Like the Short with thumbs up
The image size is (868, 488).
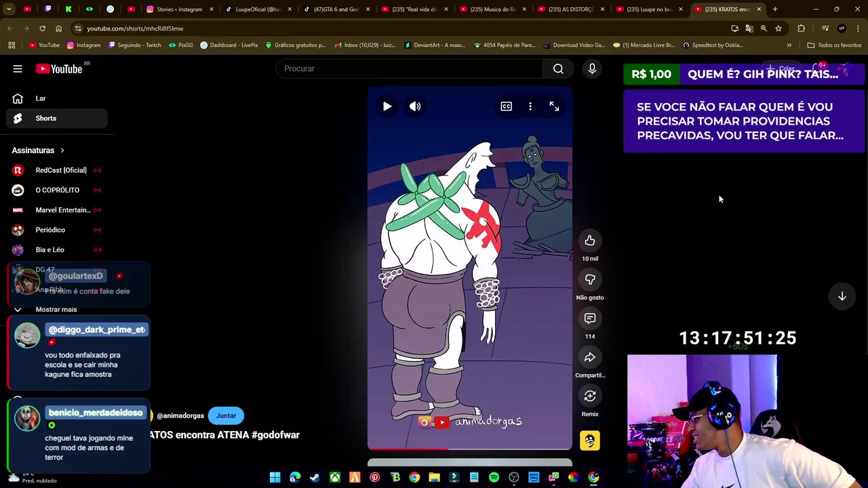[590, 241]
